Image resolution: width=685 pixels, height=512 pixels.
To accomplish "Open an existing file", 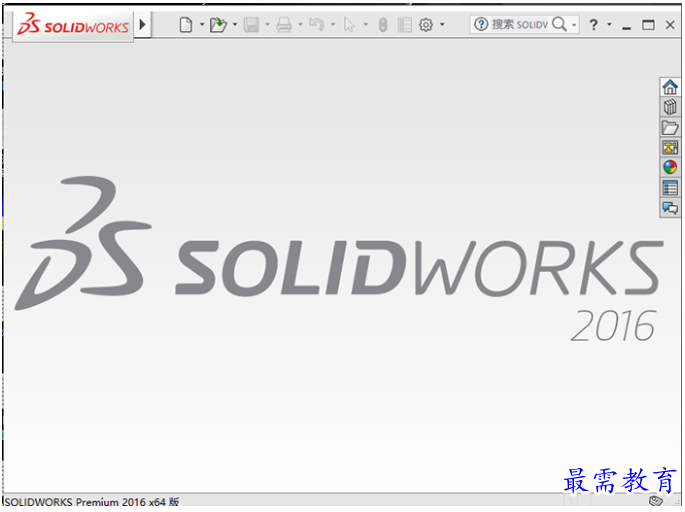I will (218, 25).
